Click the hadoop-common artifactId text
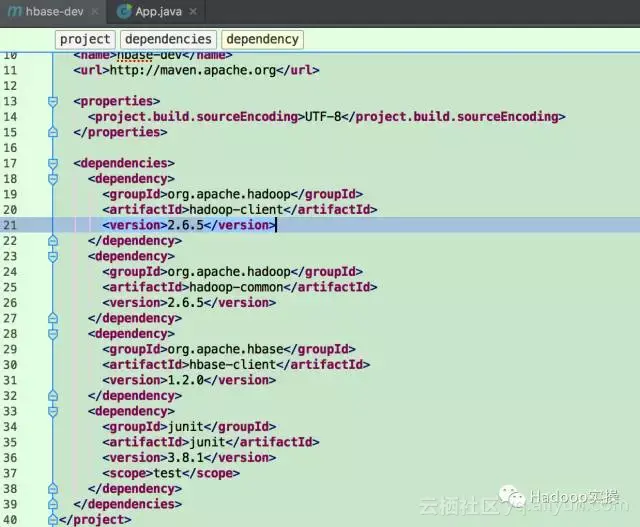 click(x=236, y=287)
